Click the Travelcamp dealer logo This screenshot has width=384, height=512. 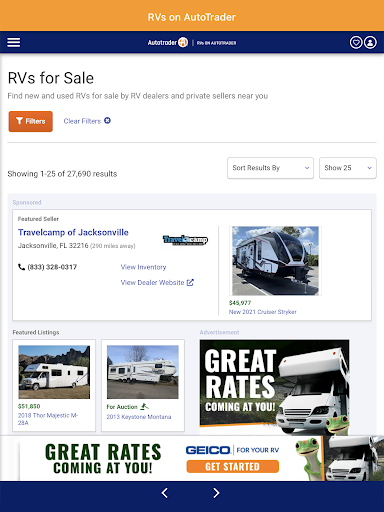coord(185,240)
